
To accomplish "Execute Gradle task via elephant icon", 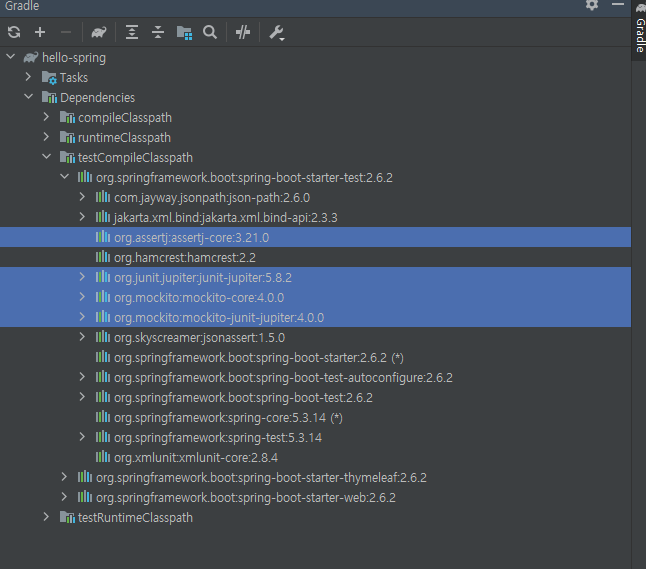I will point(98,32).
